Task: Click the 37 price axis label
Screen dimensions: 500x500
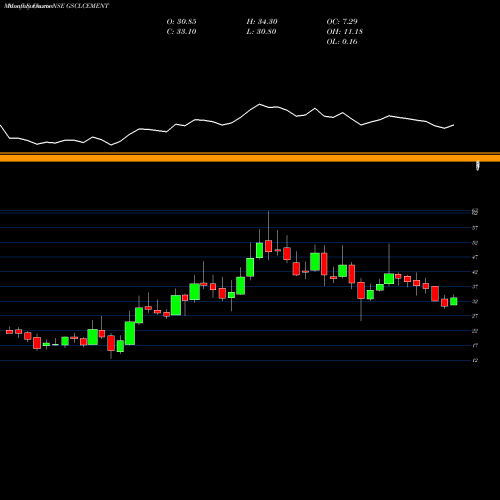Action: tap(475, 287)
